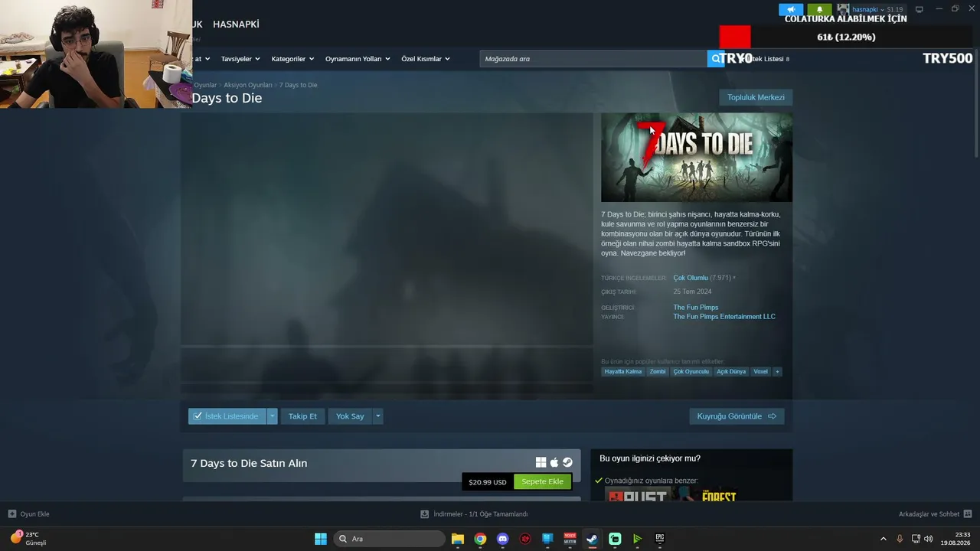Open volume control in system tray
The image size is (980, 551).
click(928, 539)
